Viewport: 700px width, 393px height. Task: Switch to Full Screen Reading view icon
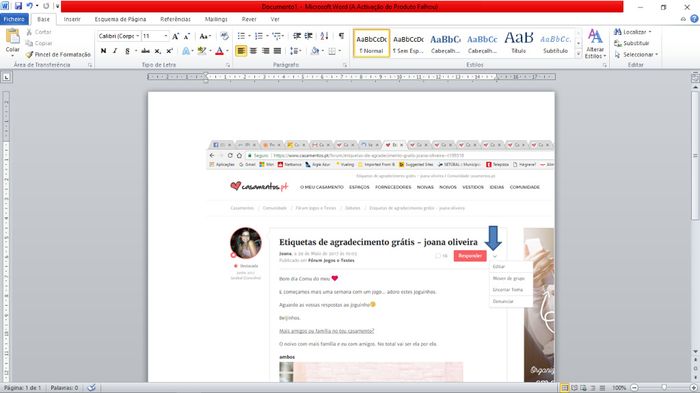pyautogui.click(x=574, y=388)
